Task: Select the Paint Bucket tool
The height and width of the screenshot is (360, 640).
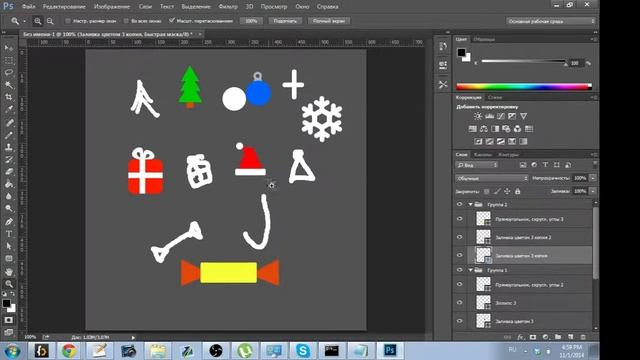Action: coord(9,184)
